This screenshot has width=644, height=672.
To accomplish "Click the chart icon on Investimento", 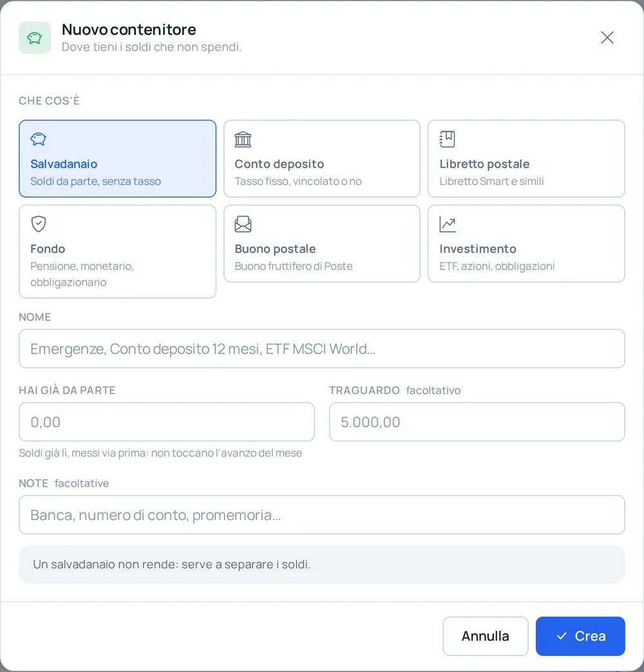I will click(x=448, y=224).
